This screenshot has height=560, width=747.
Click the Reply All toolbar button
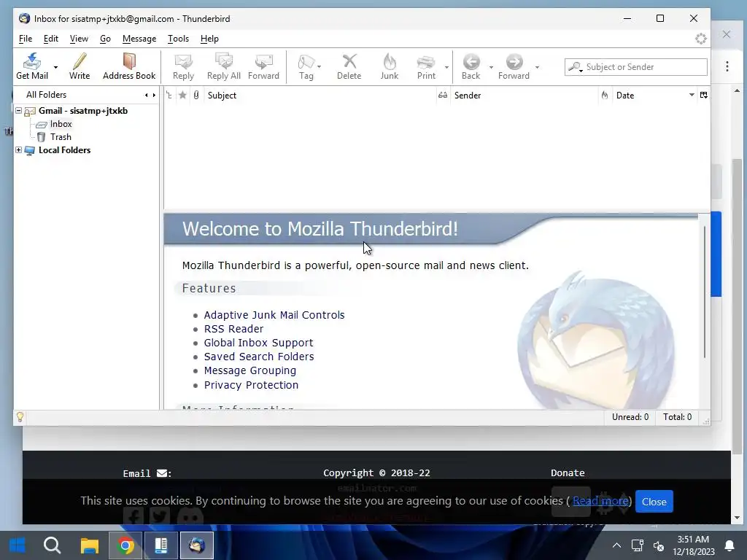(x=223, y=66)
